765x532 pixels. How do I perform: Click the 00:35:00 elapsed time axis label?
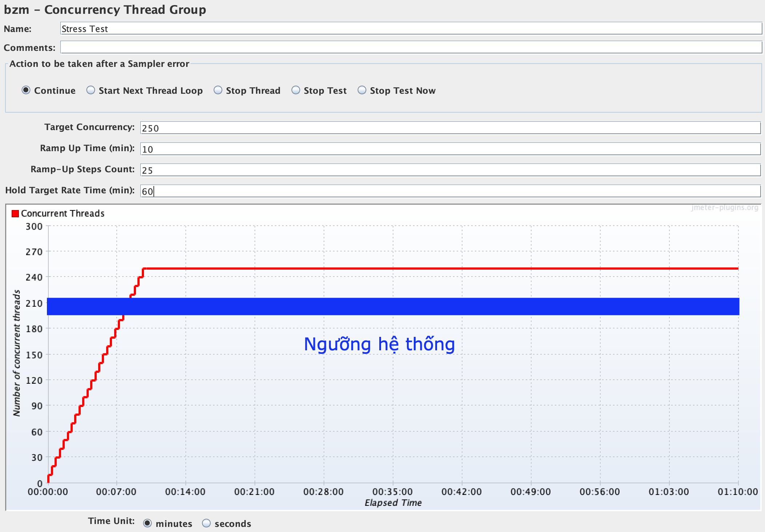tap(393, 492)
